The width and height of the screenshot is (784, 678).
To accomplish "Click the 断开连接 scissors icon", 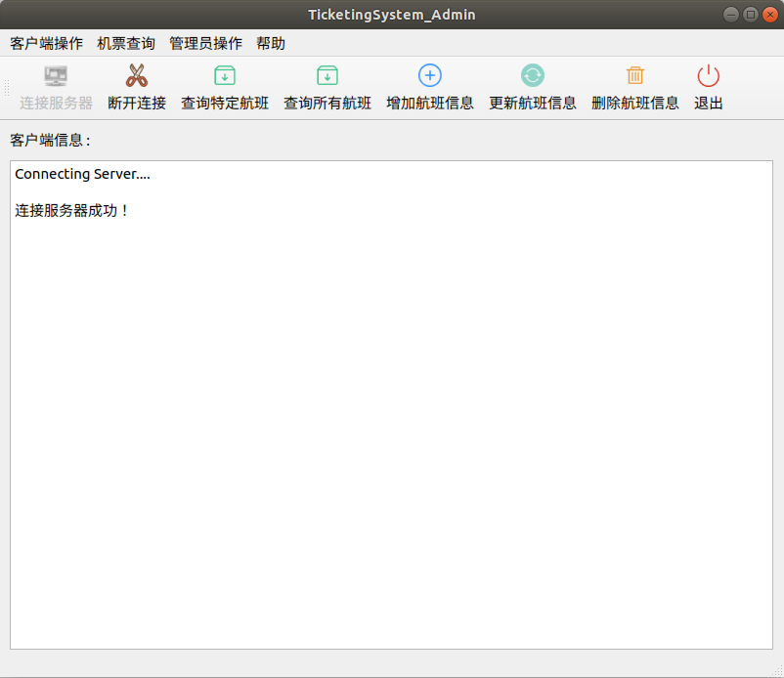I will (137, 76).
